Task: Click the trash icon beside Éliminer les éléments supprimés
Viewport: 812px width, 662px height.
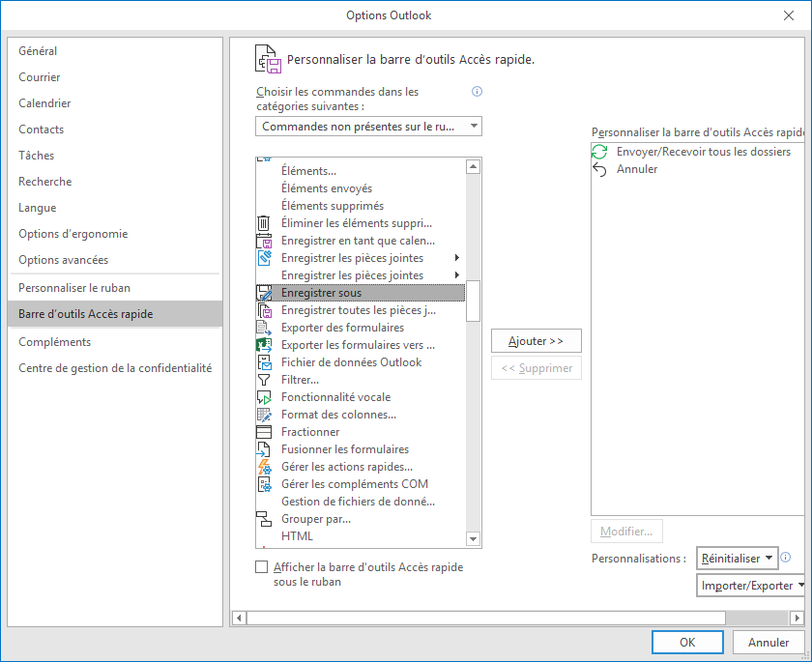Action: 264,223
